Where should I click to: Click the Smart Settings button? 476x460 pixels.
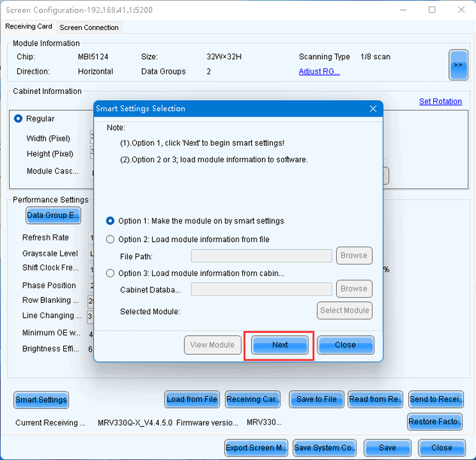tap(41, 400)
